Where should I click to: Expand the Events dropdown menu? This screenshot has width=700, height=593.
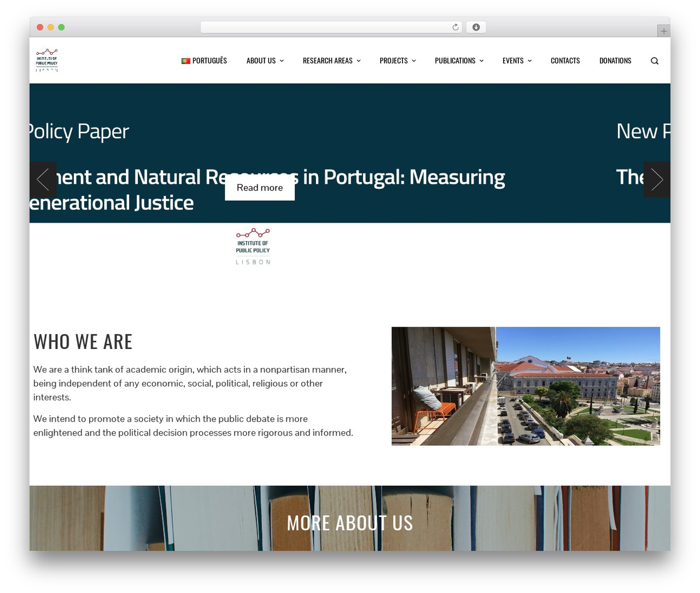[x=517, y=61]
